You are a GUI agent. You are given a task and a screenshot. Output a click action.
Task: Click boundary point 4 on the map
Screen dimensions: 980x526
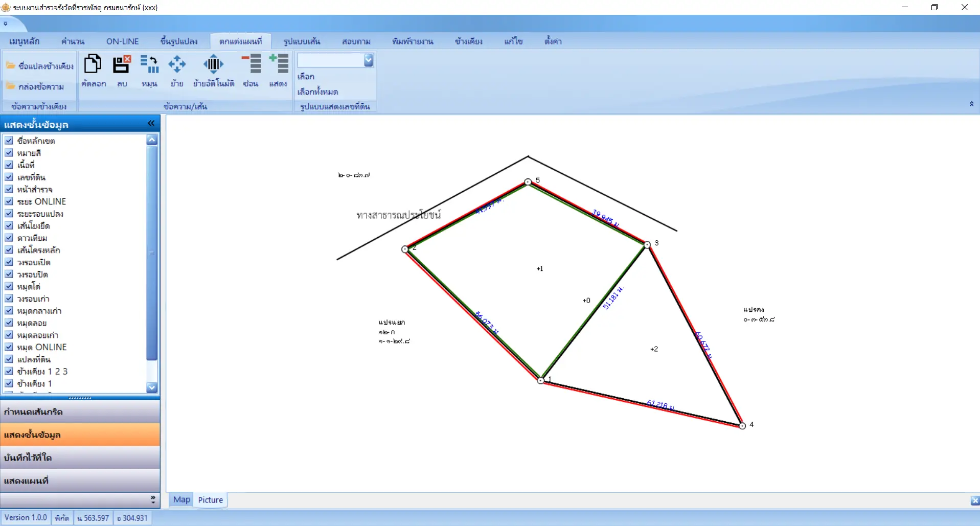coord(742,426)
